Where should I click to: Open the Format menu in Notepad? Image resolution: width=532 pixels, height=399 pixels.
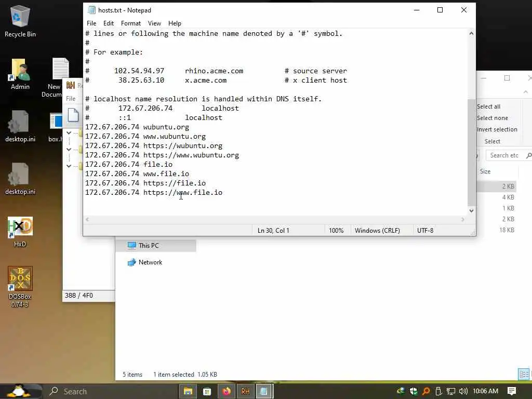click(130, 23)
